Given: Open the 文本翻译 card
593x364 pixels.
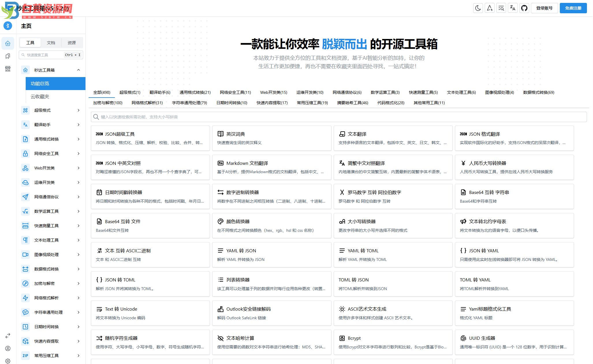Looking at the screenshot, I should (393, 138).
